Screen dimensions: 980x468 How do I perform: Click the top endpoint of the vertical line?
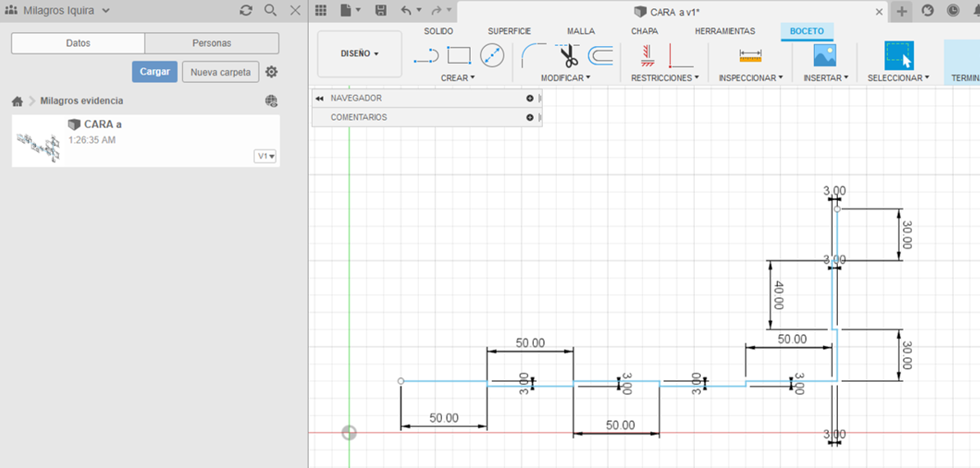(x=838, y=209)
